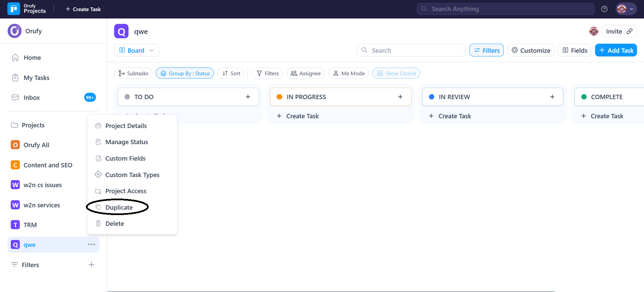Click the green COMPLETE status dot
This screenshot has height=292, width=644.
coord(584,97)
